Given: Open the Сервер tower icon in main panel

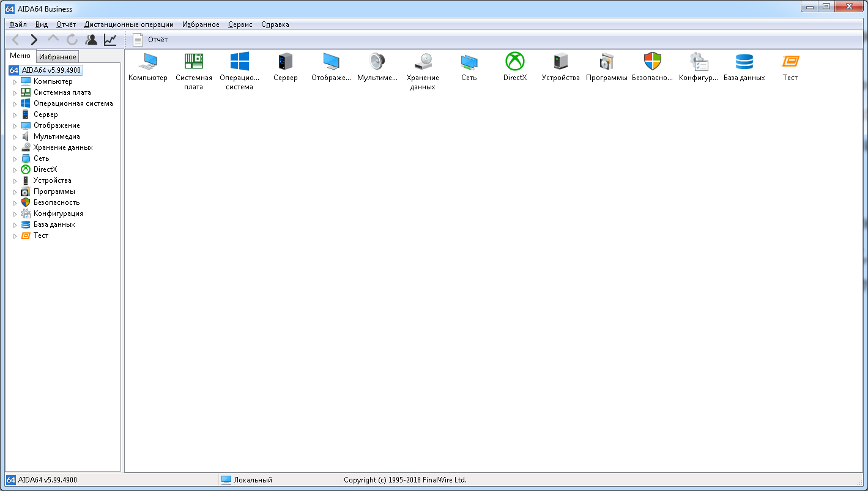Looking at the screenshot, I should [286, 62].
